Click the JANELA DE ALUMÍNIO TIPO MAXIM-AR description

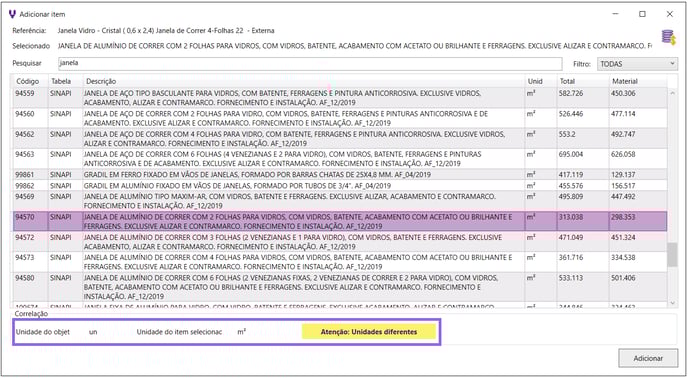point(290,201)
